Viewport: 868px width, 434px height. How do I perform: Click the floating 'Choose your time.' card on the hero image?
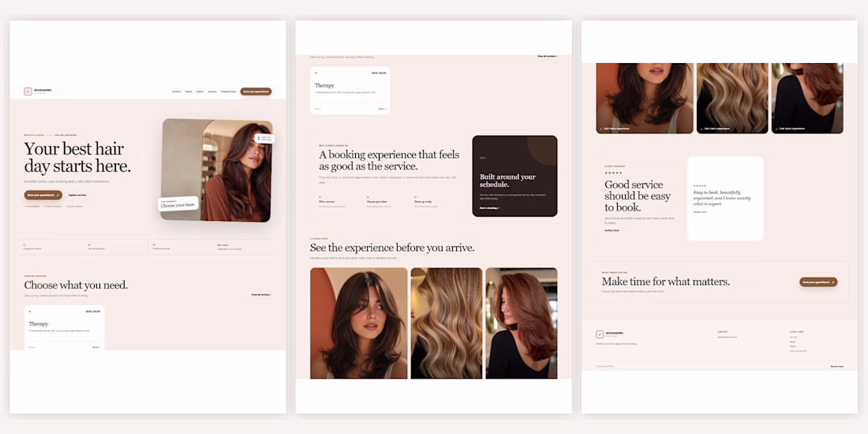click(x=178, y=204)
